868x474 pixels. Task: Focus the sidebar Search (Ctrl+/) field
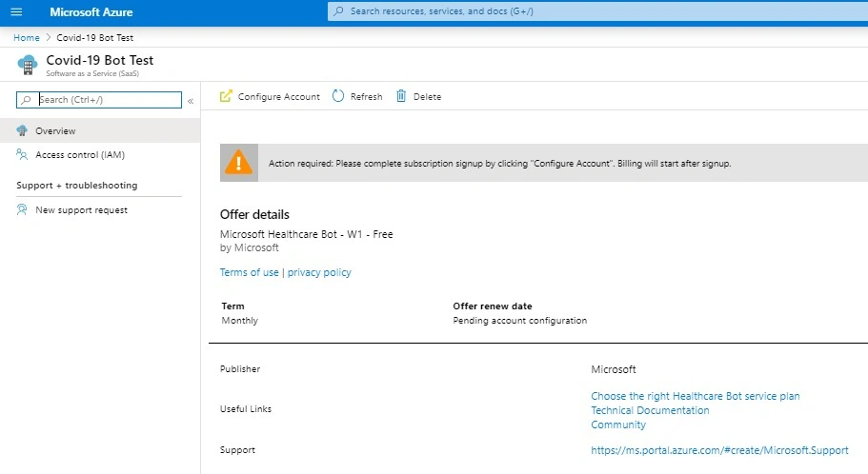[x=99, y=100]
